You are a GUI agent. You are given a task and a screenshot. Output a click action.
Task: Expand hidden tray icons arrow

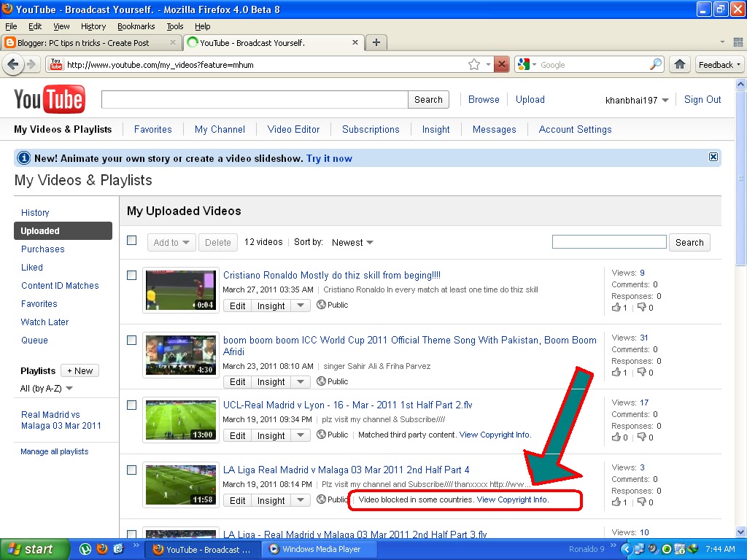(626, 549)
